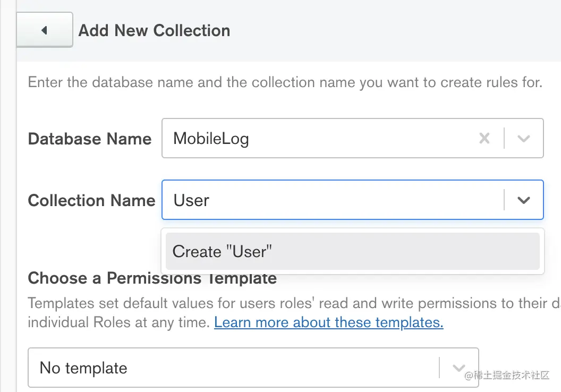Click the divider line in Database Name field
The width and height of the screenshot is (561, 392).
point(504,139)
